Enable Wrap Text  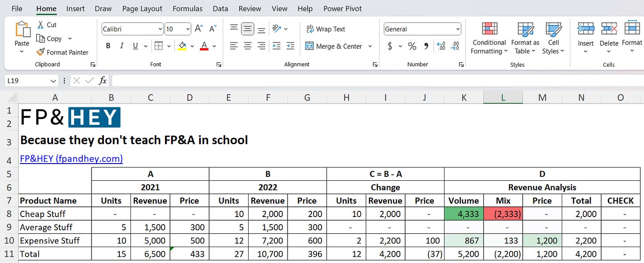point(326,29)
